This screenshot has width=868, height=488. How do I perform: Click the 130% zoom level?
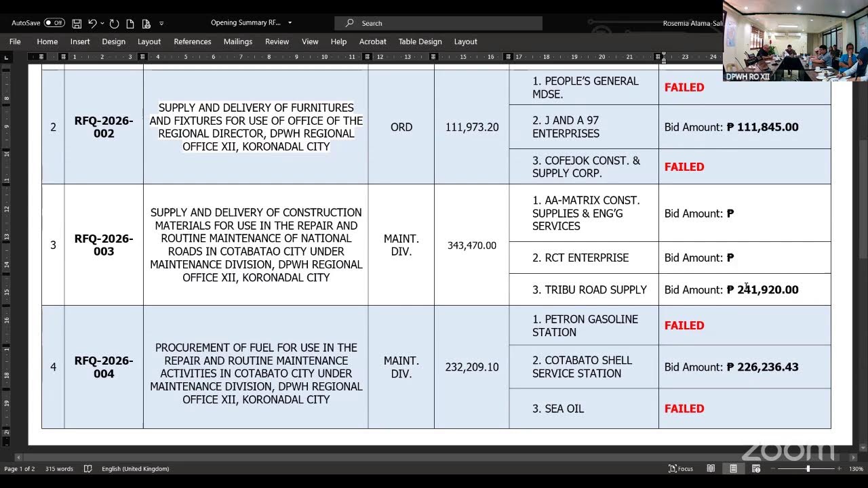pyautogui.click(x=856, y=468)
